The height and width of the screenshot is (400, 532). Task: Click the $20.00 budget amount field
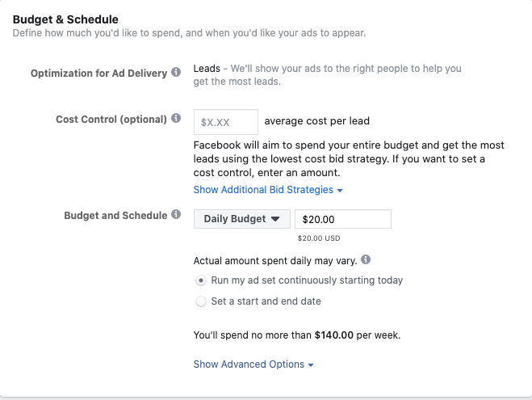(x=342, y=219)
